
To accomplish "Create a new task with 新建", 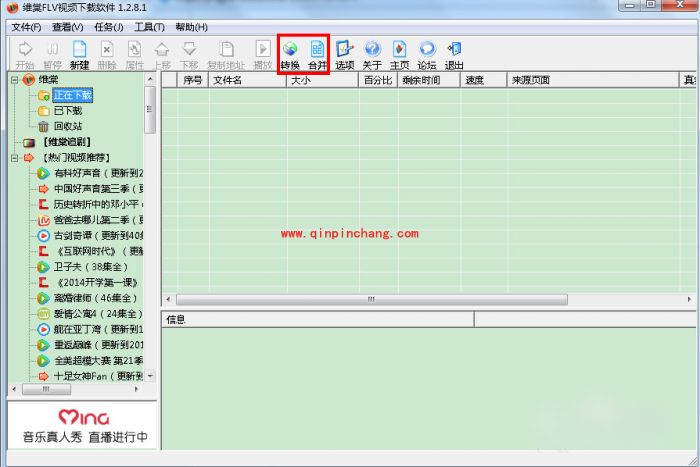I will coord(79,55).
